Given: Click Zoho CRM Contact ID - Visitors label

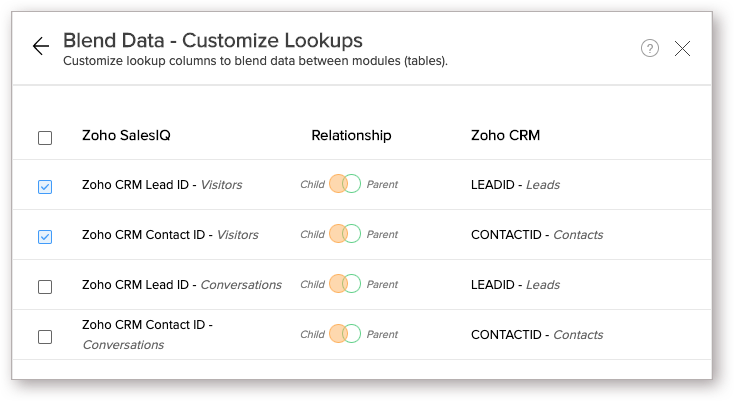Looking at the screenshot, I should (x=170, y=235).
